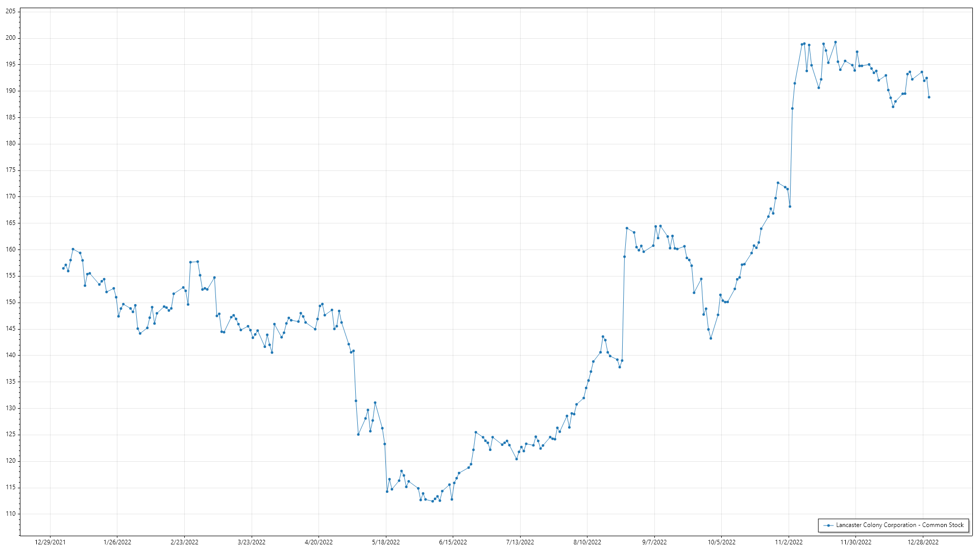
Task: Click the 200 y-axis value label
Action: (10, 38)
